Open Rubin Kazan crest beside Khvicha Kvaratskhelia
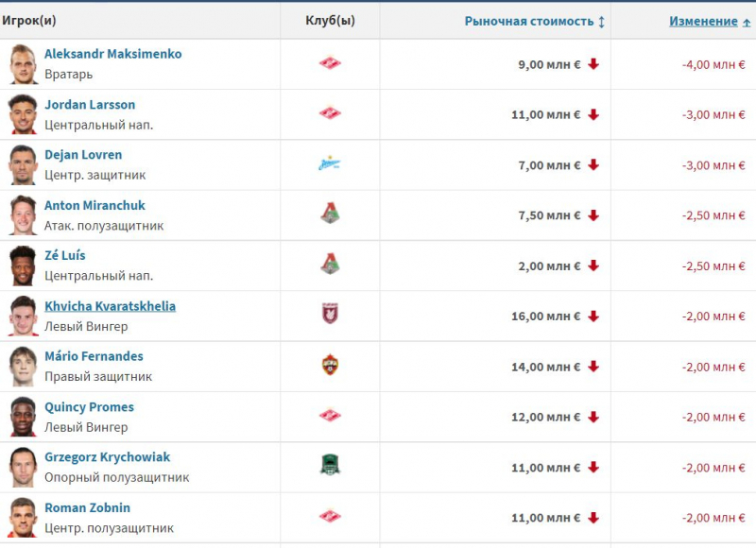Screen dimensions: 756x548 click(330, 314)
